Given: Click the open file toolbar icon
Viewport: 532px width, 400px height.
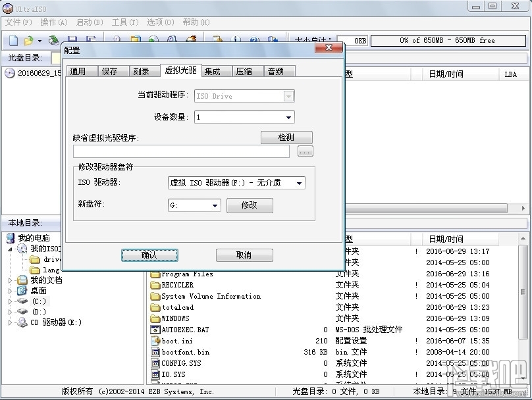Looking at the screenshot, I should click(29, 40).
